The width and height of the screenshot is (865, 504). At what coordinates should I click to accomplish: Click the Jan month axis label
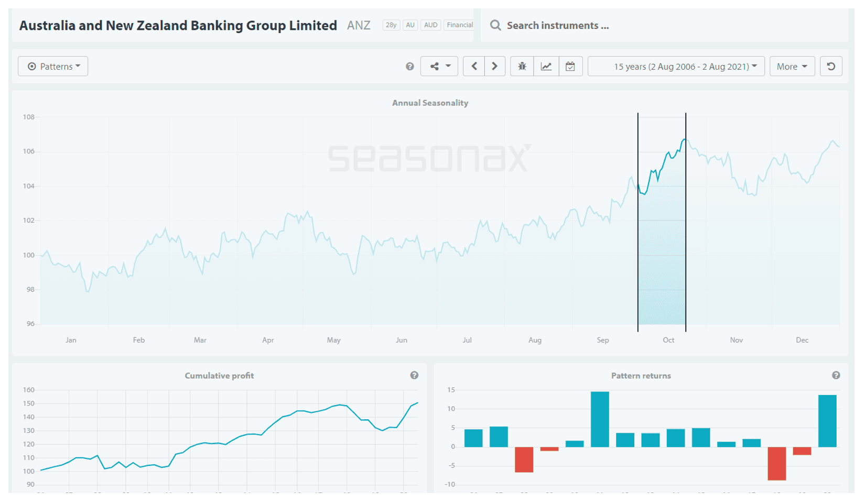point(71,340)
